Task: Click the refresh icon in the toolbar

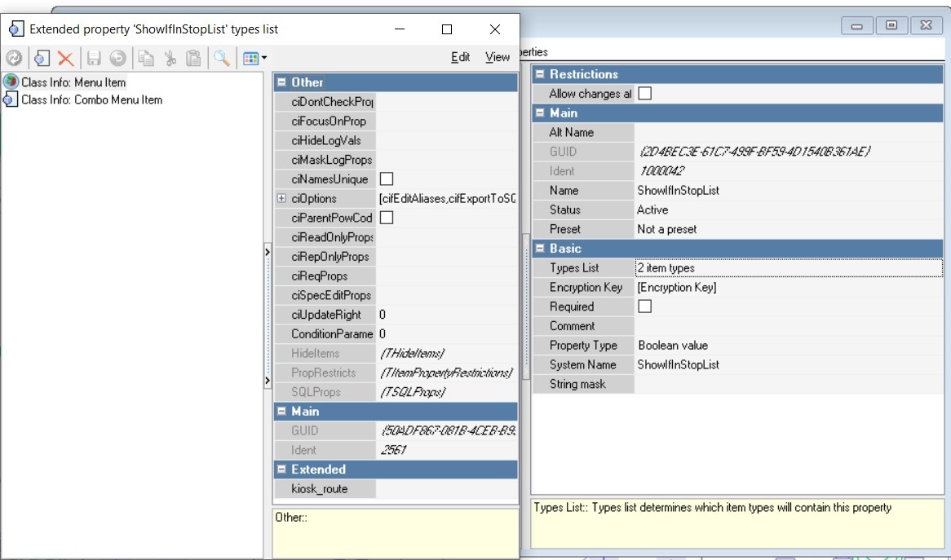Action: (x=13, y=58)
